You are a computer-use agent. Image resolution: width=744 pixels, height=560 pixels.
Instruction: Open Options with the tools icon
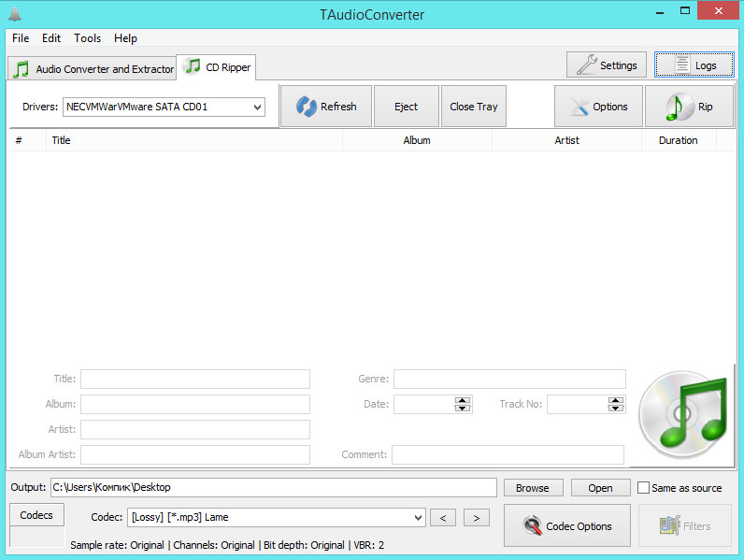(x=598, y=107)
